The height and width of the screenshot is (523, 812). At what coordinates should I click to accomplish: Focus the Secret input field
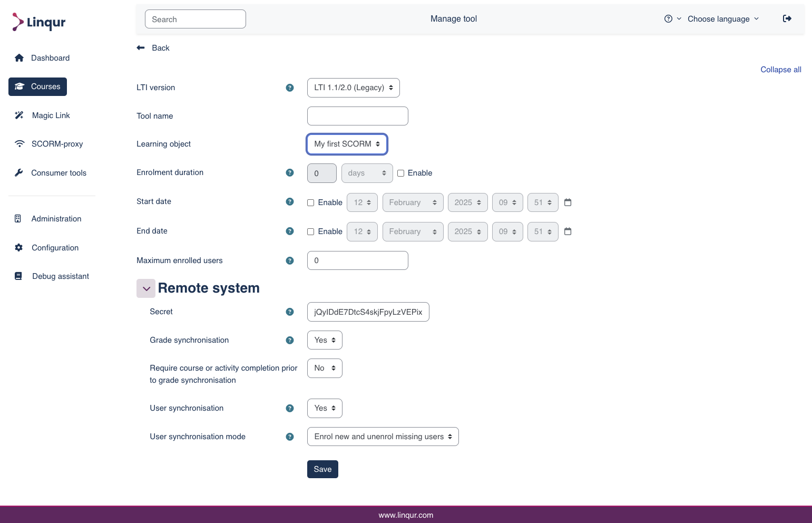(368, 312)
